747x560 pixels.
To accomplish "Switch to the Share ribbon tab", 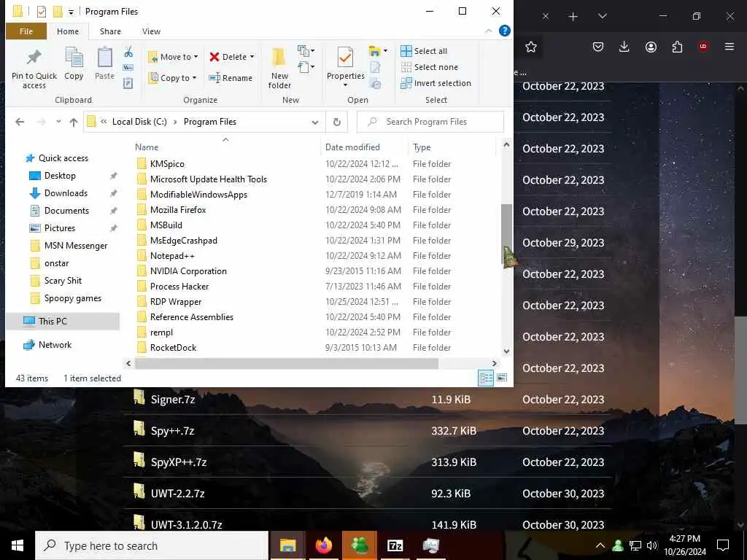I will [x=110, y=31].
